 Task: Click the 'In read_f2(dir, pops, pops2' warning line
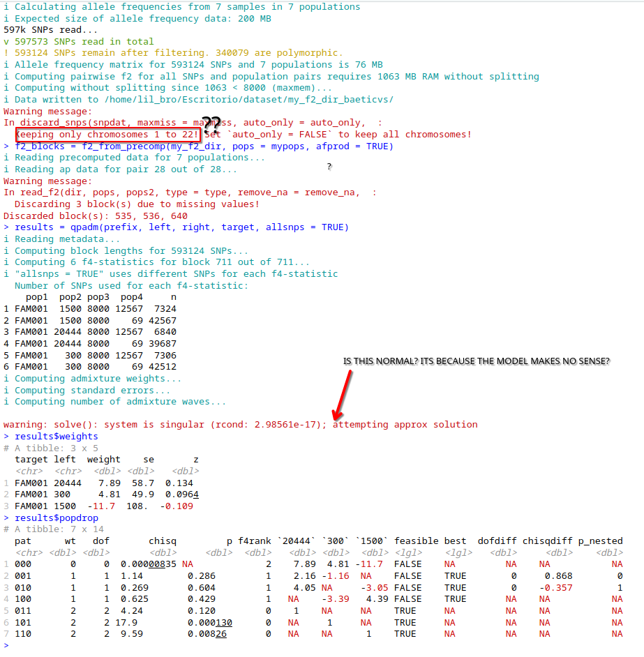(190, 192)
